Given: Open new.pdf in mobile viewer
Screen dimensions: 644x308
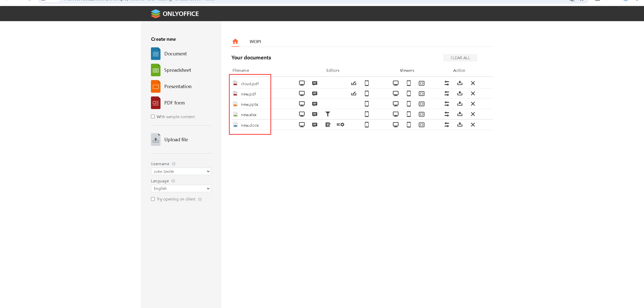Looking at the screenshot, I should click(x=409, y=93).
